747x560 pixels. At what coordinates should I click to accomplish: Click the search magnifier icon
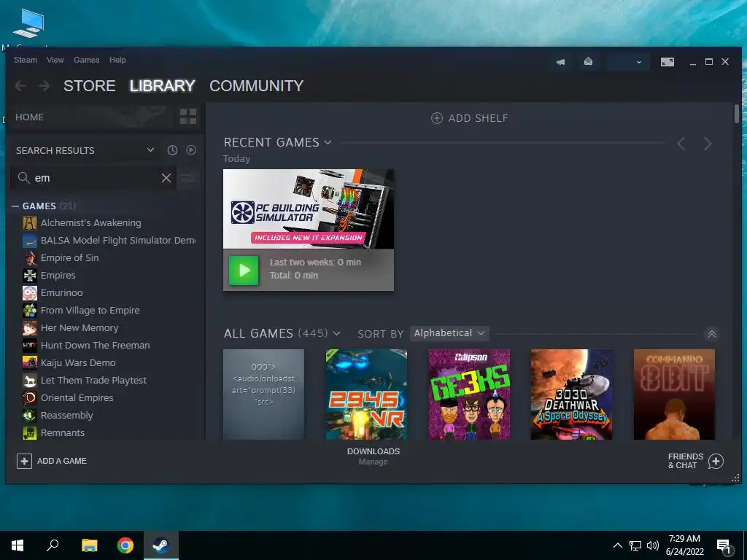23,178
